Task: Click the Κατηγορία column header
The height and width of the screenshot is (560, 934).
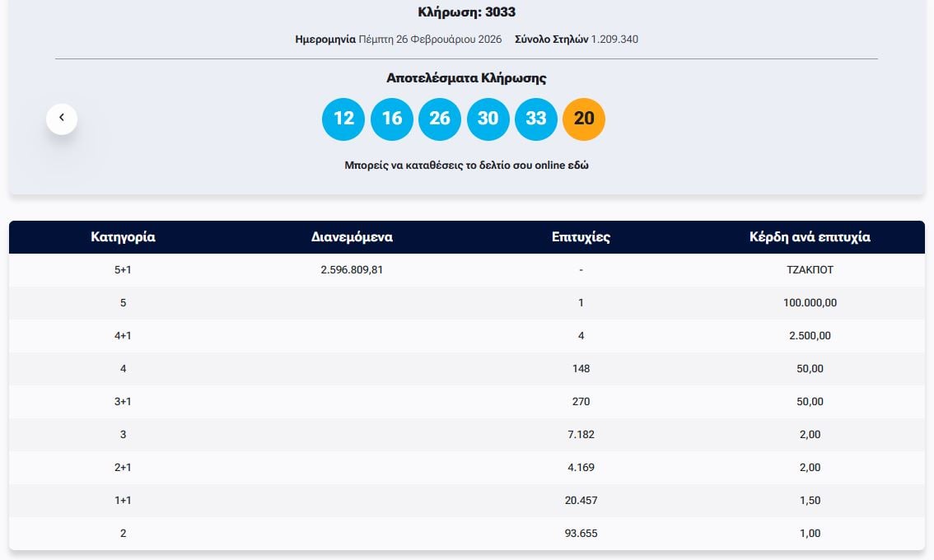Action: [x=123, y=237]
